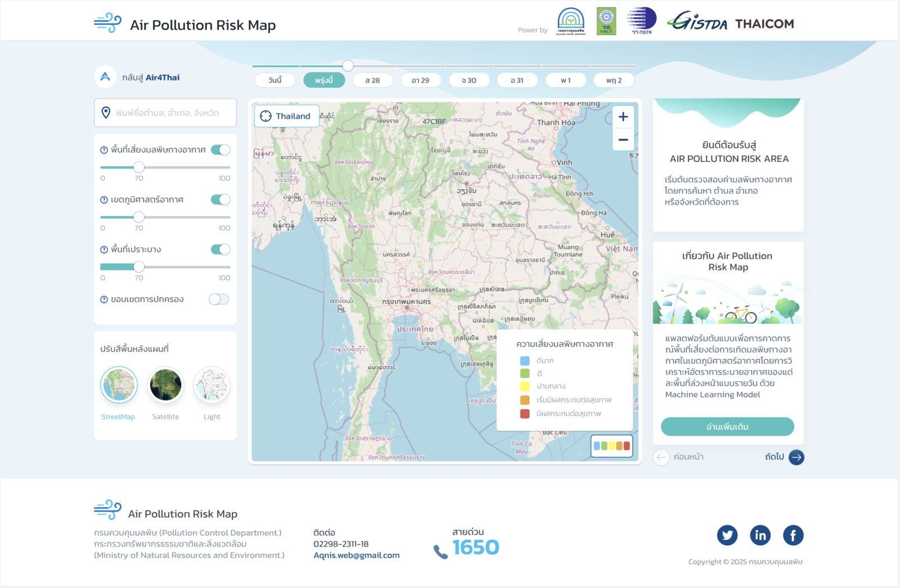Screen dimensions: 900x588
Task: Click the Pollution Control Department logo
Action: click(x=571, y=21)
